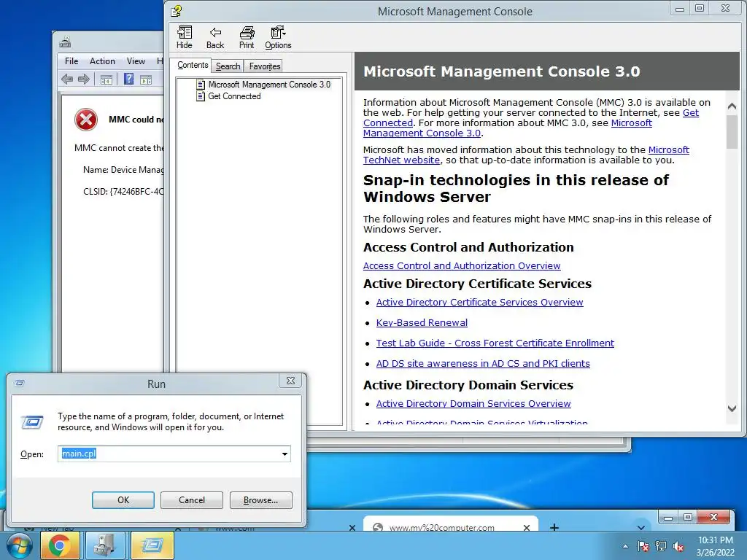Click the Hide pane toolbar icon
747x560 pixels.
click(185, 37)
